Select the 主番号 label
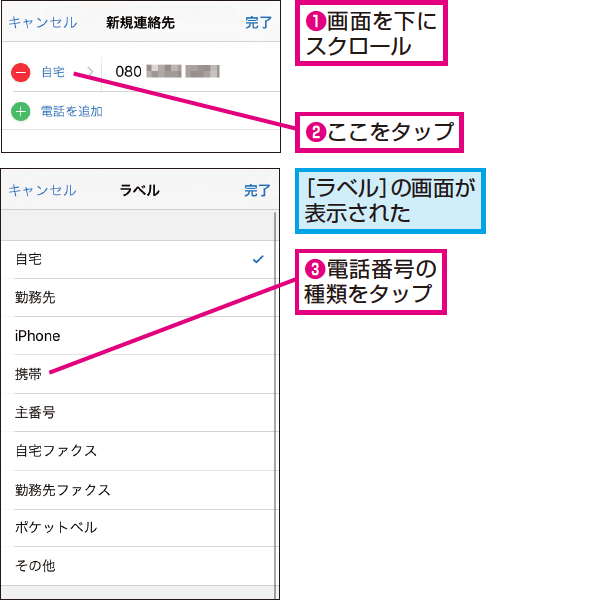This screenshot has width=600, height=600. pyautogui.click(x=138, y=412)
